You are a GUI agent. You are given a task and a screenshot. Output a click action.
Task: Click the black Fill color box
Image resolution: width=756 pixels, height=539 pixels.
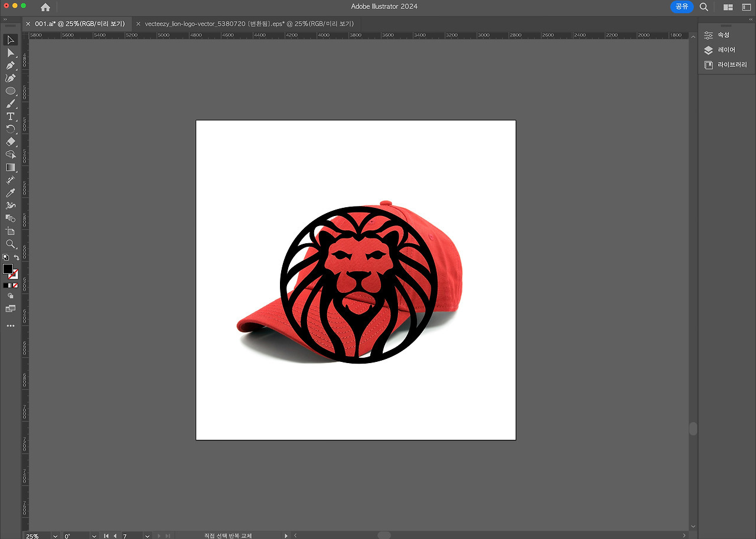pos(6,269)
